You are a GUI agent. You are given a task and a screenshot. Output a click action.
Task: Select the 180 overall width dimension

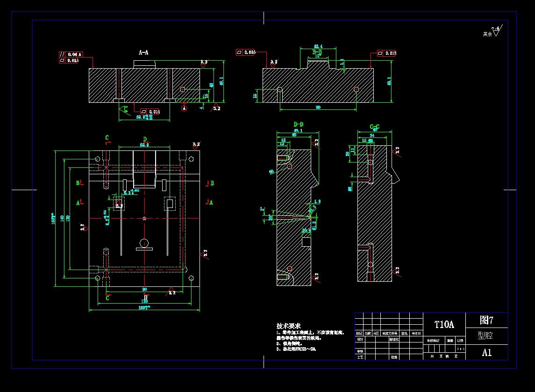coord(144,308)
